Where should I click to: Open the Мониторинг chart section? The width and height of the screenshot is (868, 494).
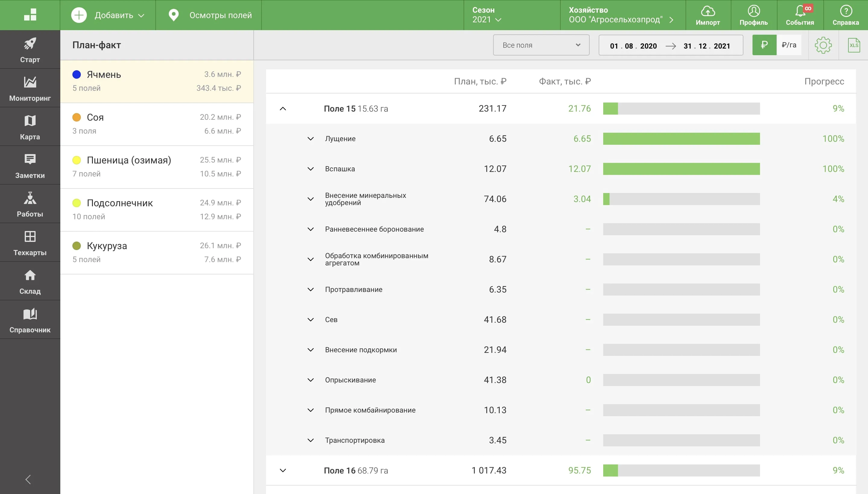tap(30, 88)
